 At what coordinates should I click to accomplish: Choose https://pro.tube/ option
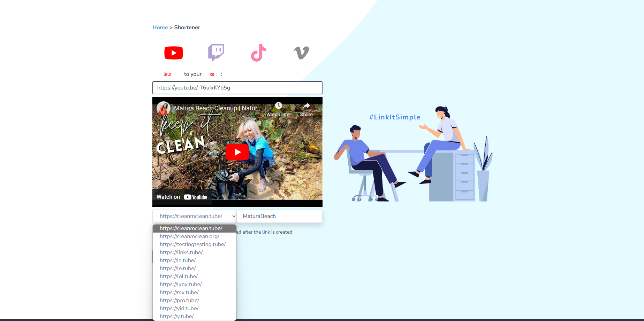point(195,300)
